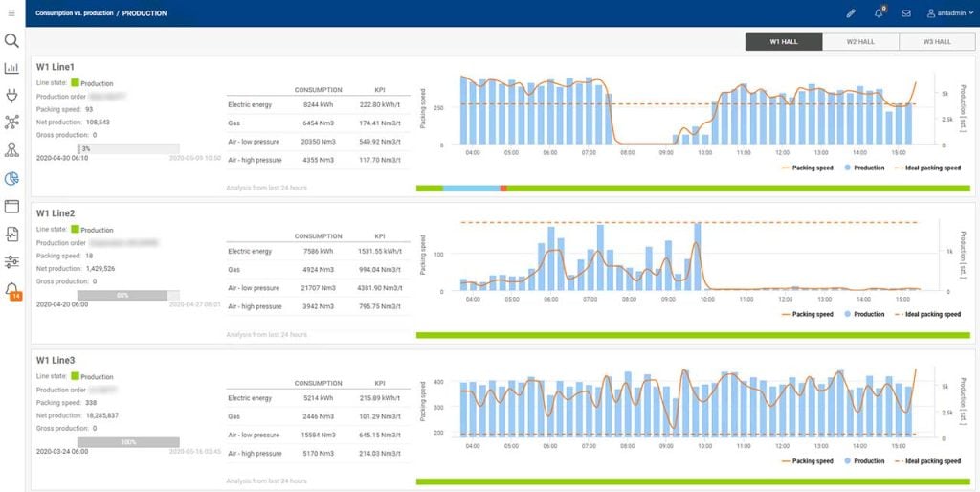Open the pie chart sidebar icon

point(11,179)
